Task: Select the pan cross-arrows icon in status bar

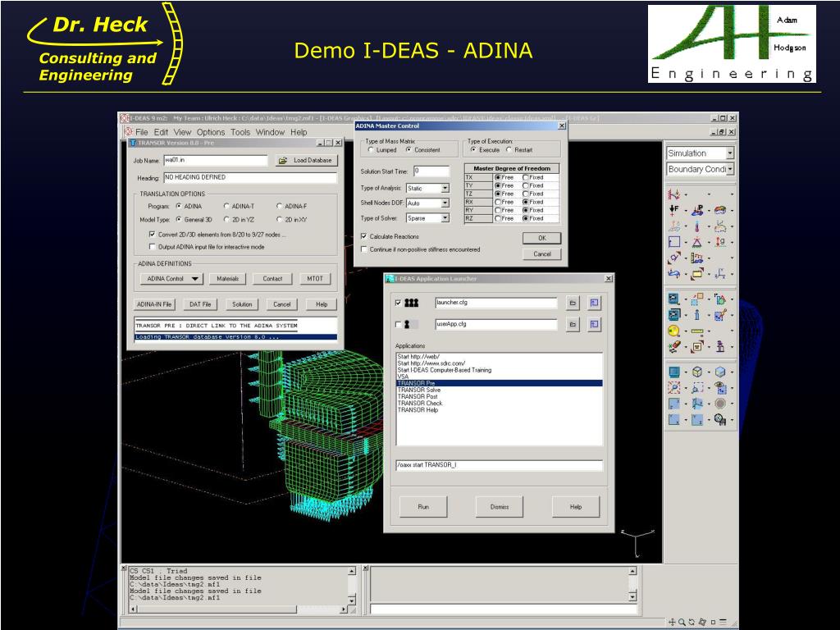Action: pos(672,622)
